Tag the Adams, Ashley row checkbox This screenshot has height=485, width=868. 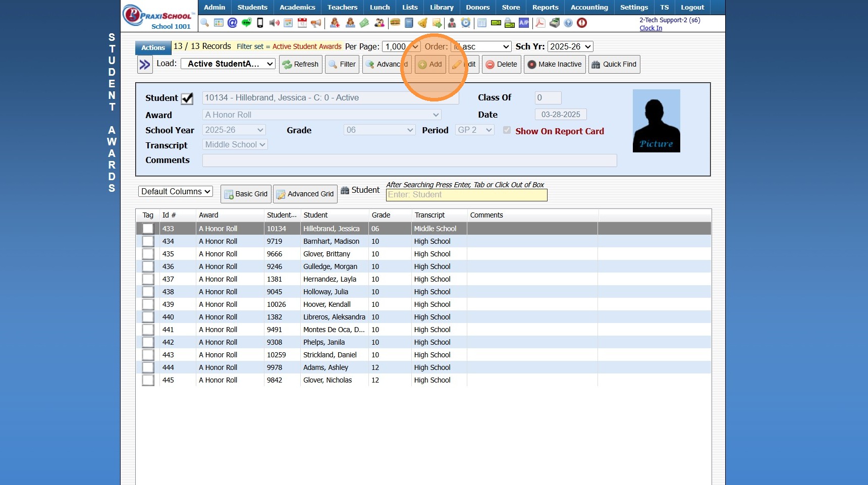tap(148, 367)
